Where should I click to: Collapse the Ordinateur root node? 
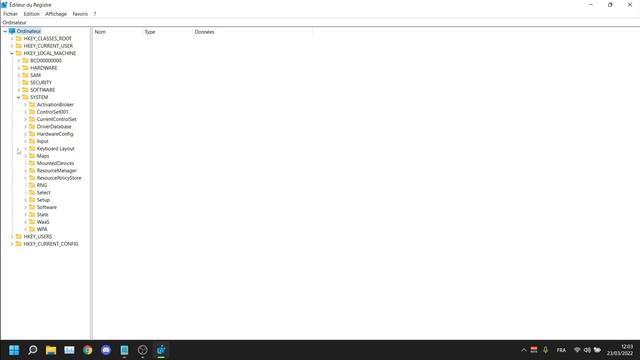point(5,31)
